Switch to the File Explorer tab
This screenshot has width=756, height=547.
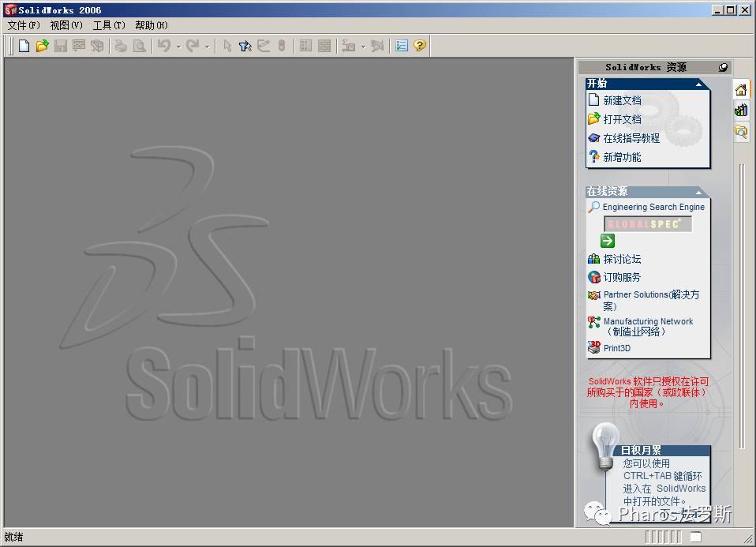pyautogui.click(x=741, y=131)
